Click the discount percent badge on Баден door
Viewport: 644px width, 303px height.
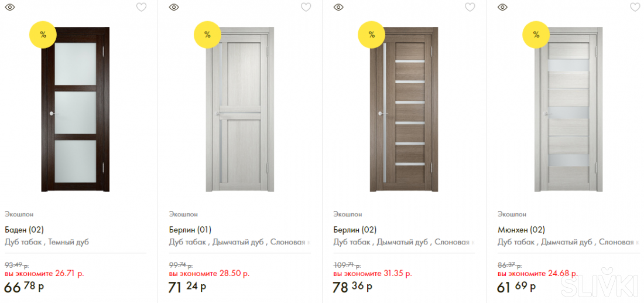click(x=43, y=35)
